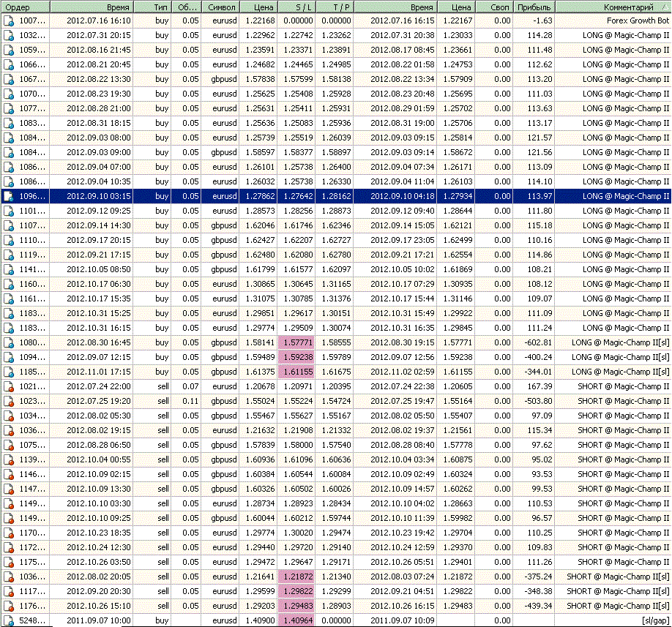Sort by the T / P column header
Viewport: 672px width, 627px height.
click(335, 7)
